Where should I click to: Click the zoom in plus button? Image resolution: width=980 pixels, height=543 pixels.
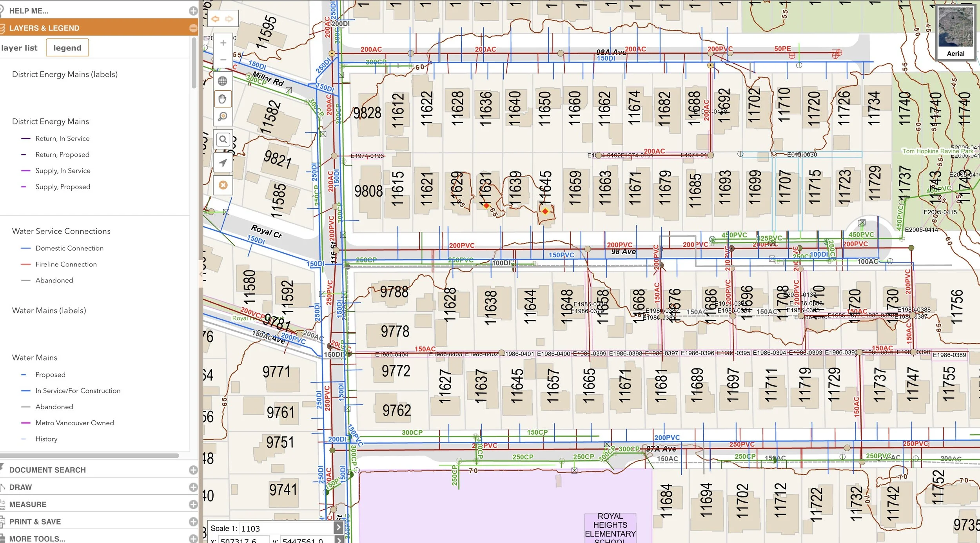coord(223,43)
